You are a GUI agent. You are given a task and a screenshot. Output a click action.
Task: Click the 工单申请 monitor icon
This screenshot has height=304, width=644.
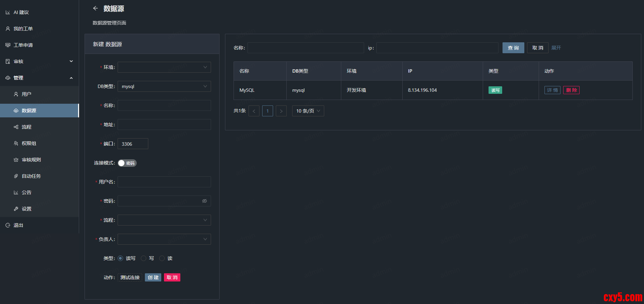point(8,45)
